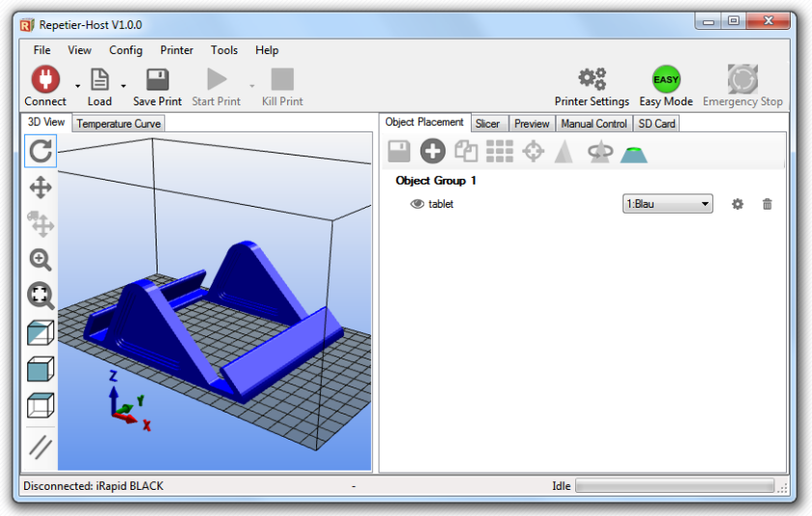
Task: Open tablet object settings gear
Action: pyautogui.click(x=738, y=204)
